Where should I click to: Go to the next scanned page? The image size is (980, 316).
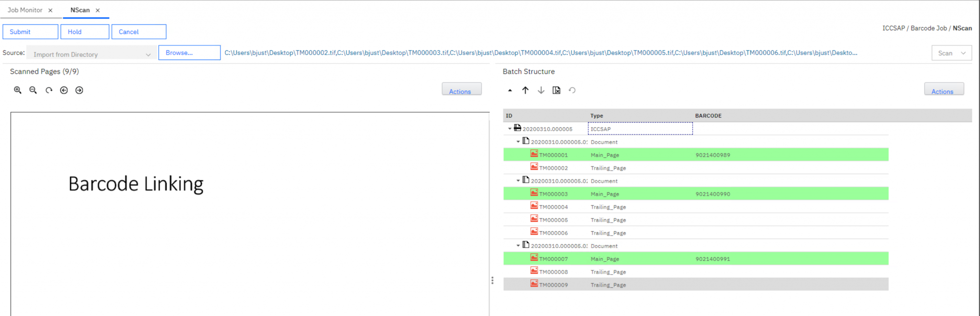click(x=79, y=90)
